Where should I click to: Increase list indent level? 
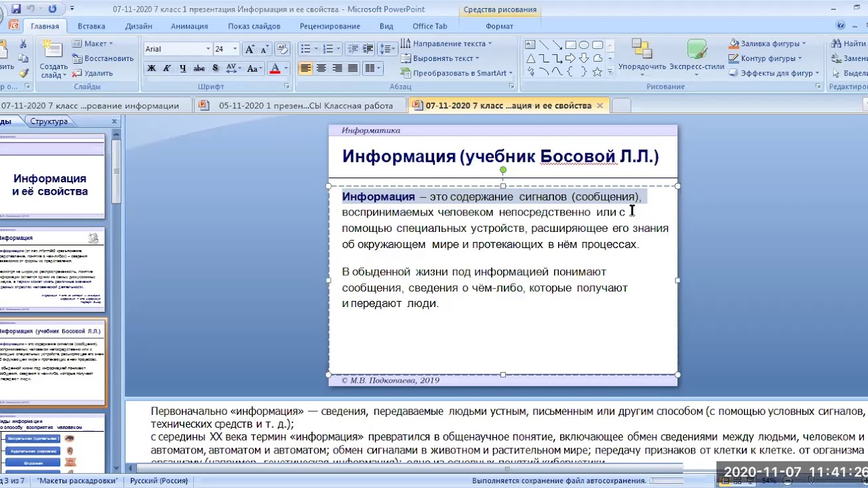[x=368, y=49]
